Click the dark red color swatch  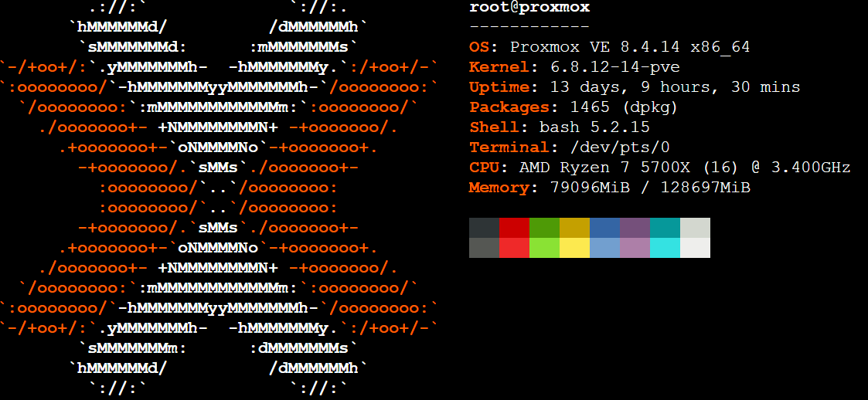[x=514, y=228]
